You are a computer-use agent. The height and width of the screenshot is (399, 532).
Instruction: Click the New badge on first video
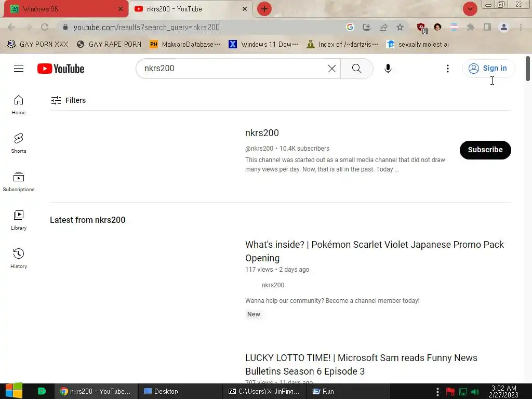point(254,314)
